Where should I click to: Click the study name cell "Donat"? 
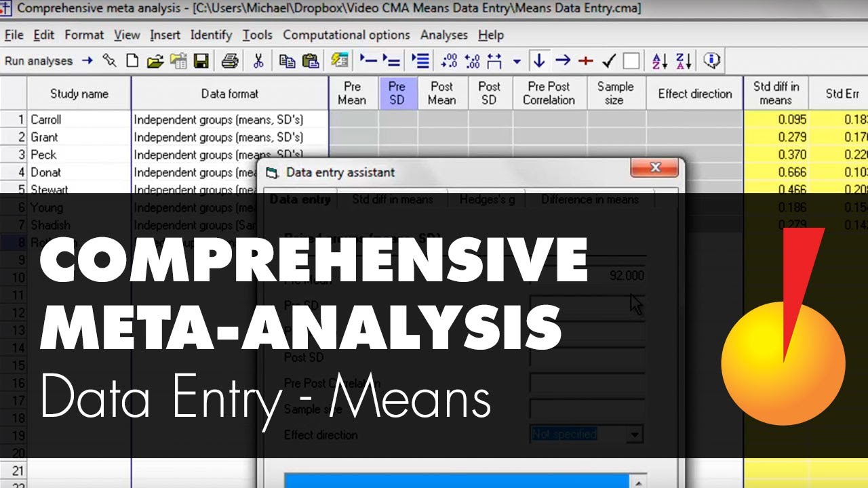(79, 173)
